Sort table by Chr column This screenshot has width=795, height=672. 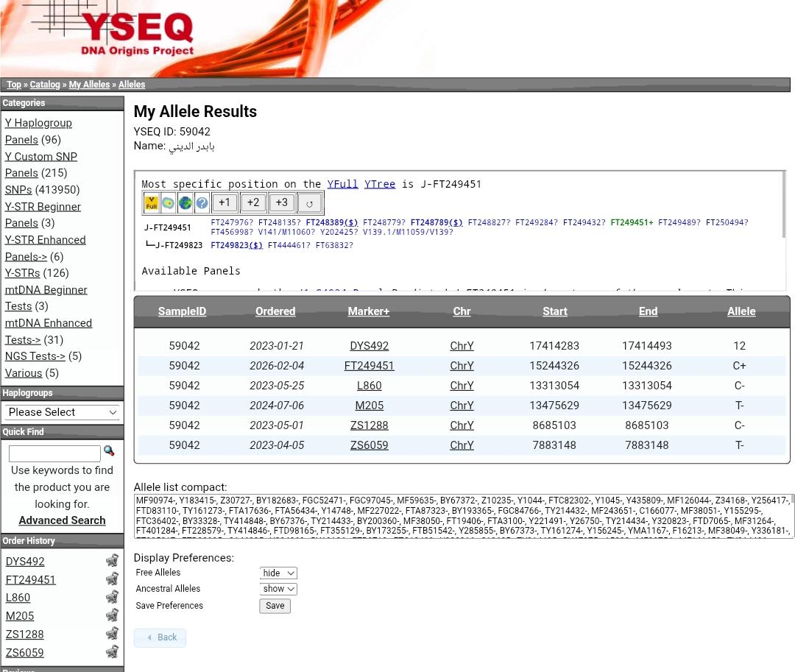tap(462, 311)
